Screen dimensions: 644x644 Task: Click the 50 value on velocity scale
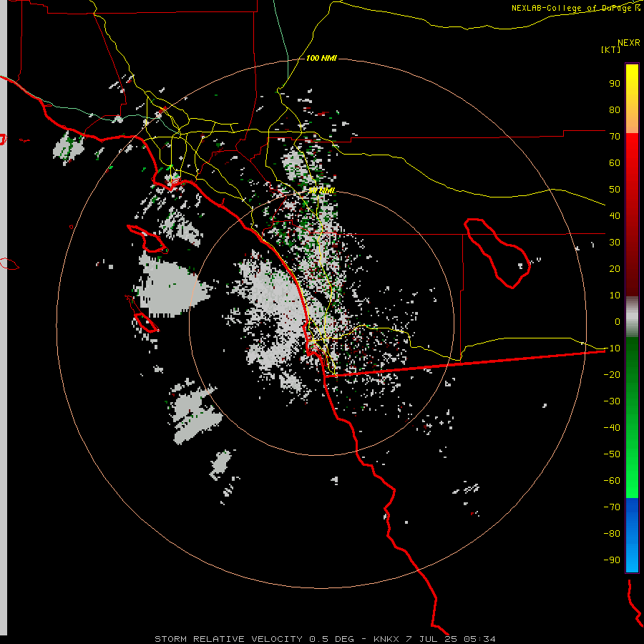click(615, 190)
